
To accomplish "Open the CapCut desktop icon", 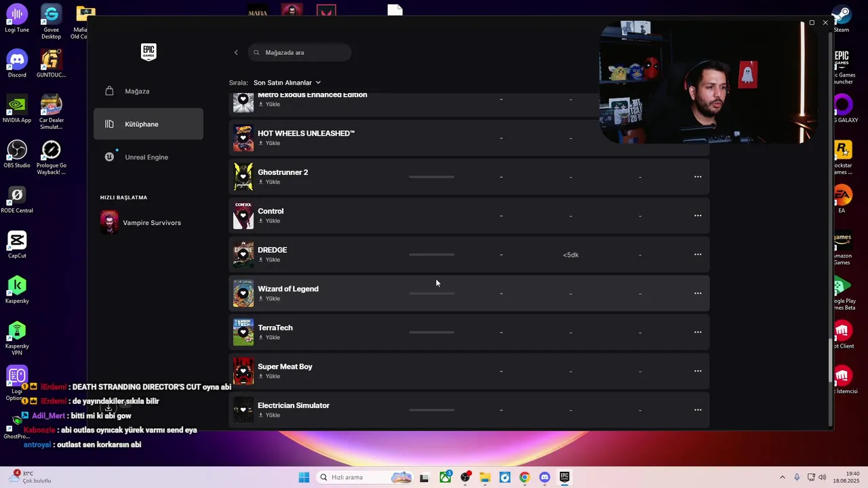I will point(17,245).
